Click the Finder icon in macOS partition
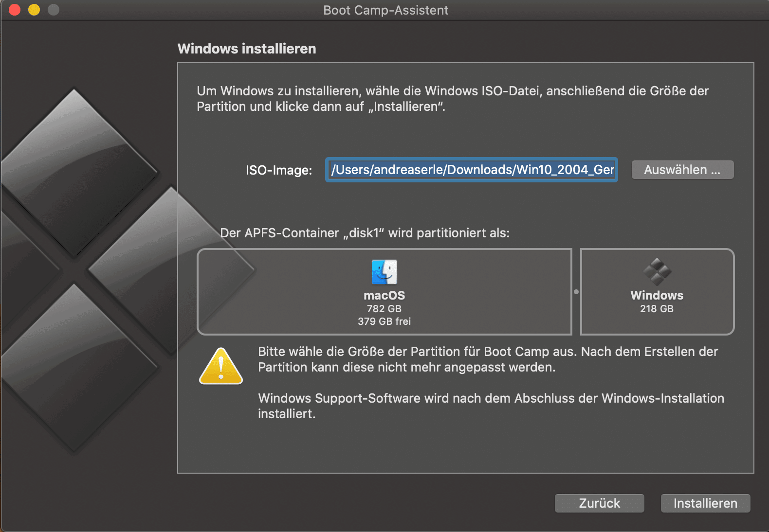Viewport: 769px width, 532px height. click(384, 272)
